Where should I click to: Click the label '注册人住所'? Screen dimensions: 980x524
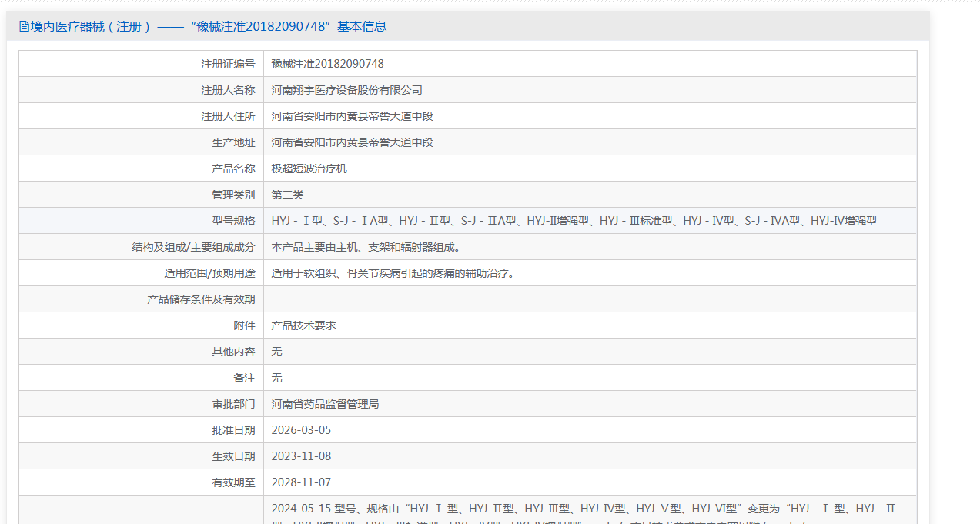pos(228,116)
